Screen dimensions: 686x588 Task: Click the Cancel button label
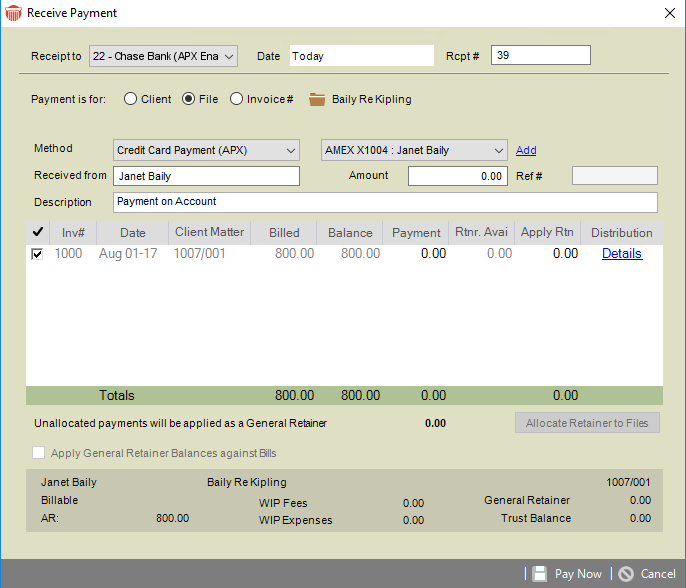pyautogui.click(x=658, y=574)
